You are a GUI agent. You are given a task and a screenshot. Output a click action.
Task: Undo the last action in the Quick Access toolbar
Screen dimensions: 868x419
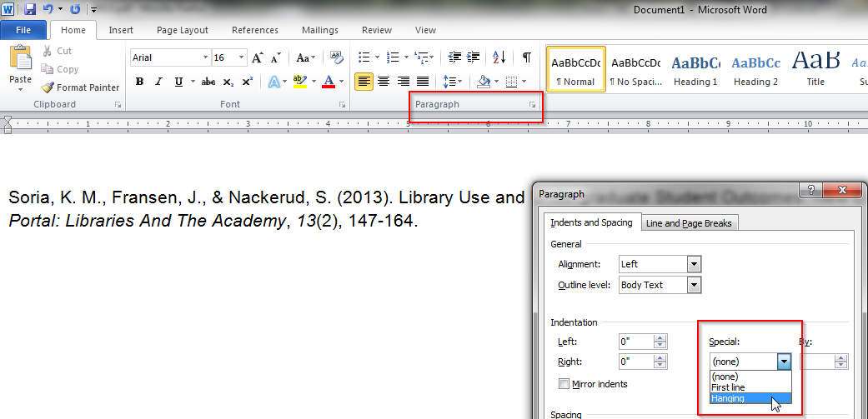(48, 9)
